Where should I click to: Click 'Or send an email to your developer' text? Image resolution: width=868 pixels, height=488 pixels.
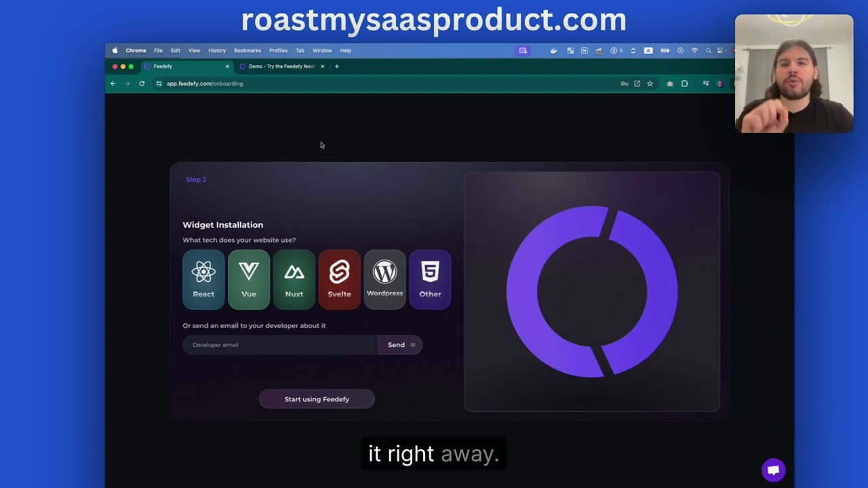click(x=254, y=325)
